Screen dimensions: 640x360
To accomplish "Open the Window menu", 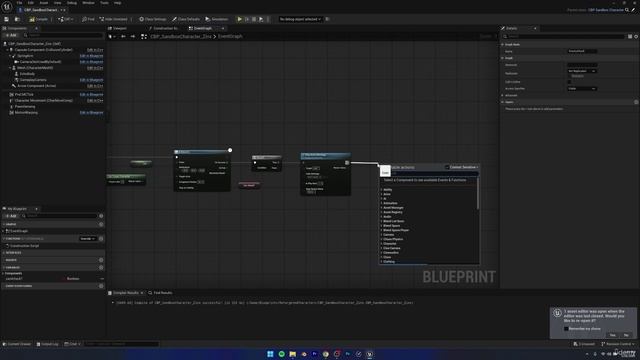I will coord(88,3).
